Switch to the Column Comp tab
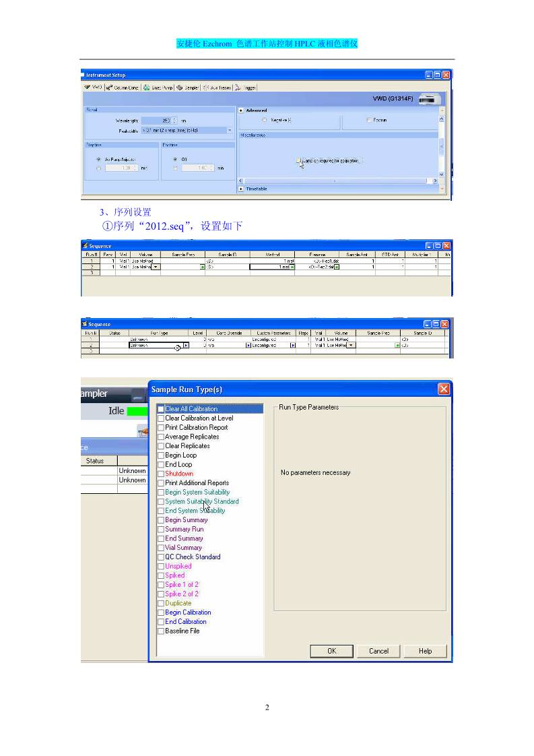This screenshot has width=534, height=756. click(x=122, y=88)
